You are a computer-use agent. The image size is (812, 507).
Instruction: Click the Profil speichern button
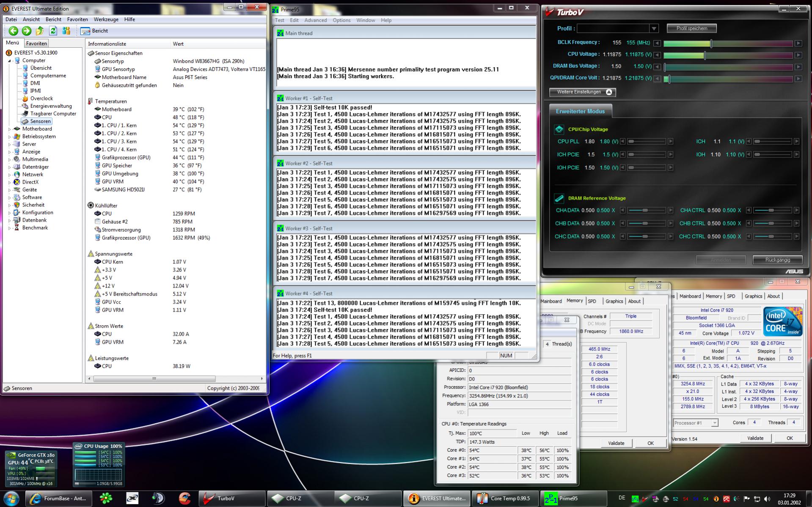click(691, 28)
